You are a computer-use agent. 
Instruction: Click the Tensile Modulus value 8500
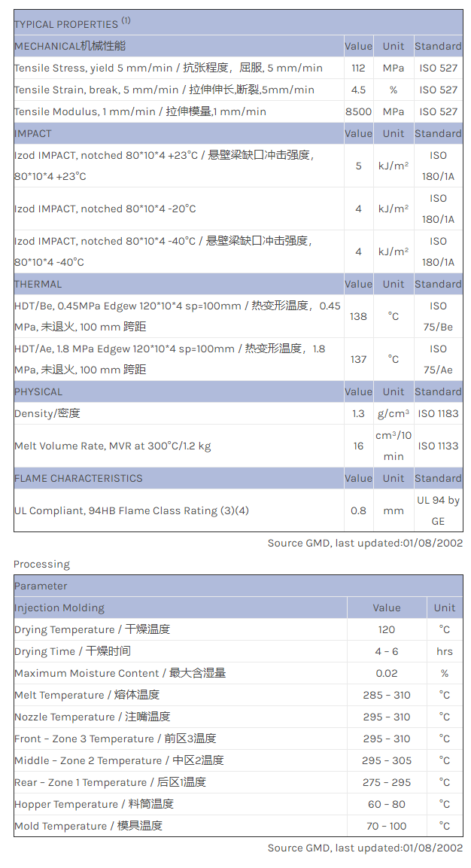click(358, 111)
